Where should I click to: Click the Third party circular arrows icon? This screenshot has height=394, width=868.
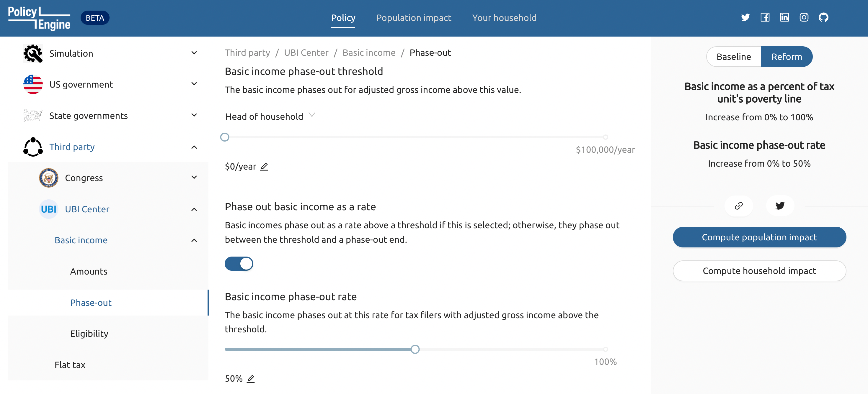tap(33, 147)
